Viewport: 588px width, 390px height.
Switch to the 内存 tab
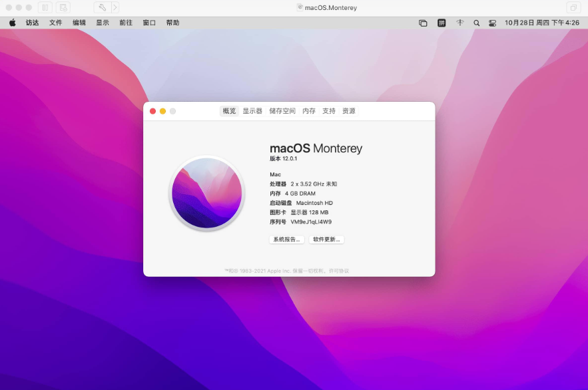pos(309,111)
